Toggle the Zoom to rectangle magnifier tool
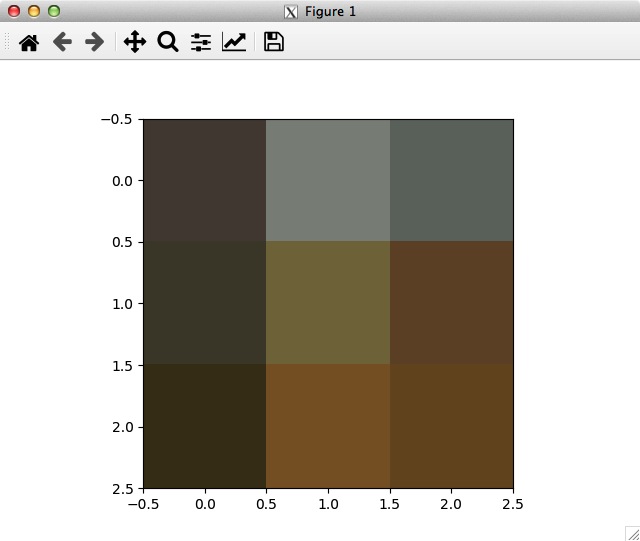Screen dimensions: 640x541 click(x=168, y=43)
